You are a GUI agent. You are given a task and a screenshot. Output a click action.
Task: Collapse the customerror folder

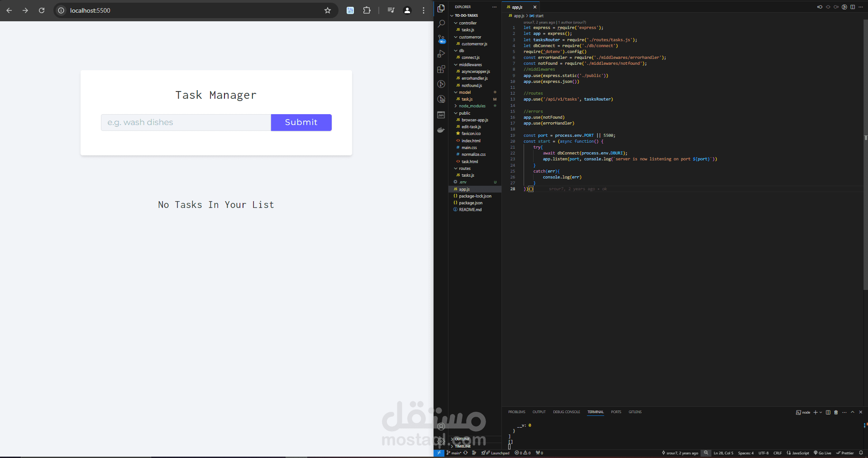pos(470,37)
